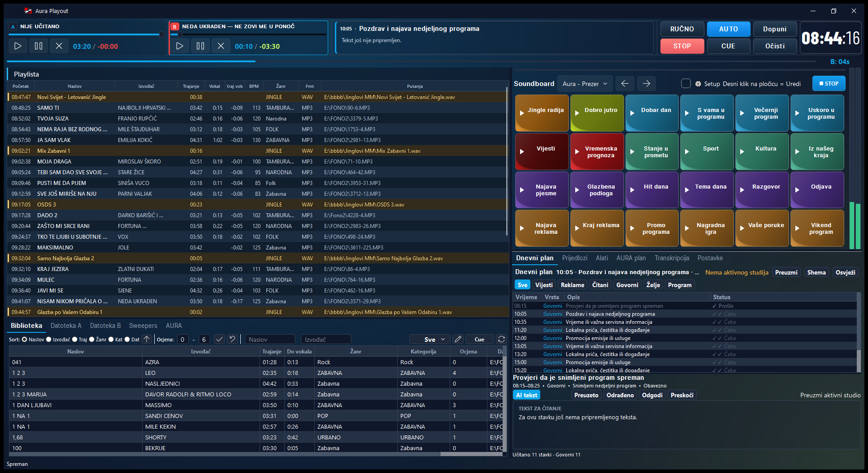
Task: Apply rating filter with checkmark icon
Action: pyautogui.click(x=219, y=339)
